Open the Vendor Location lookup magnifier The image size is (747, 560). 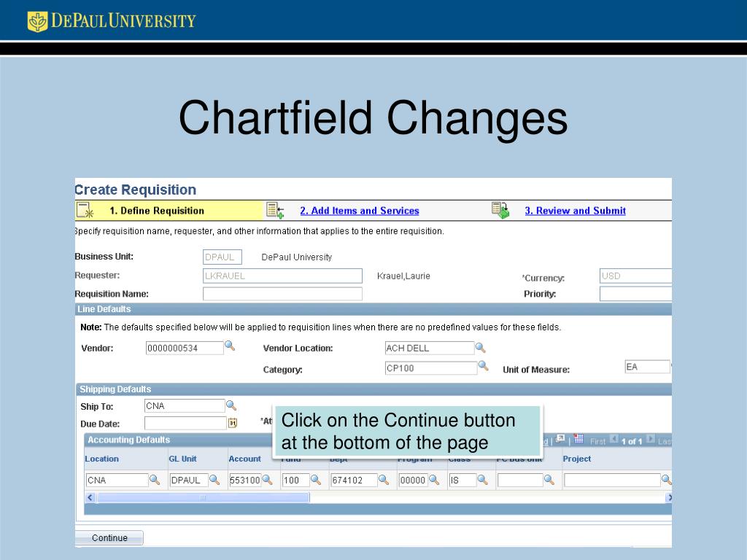480,348
